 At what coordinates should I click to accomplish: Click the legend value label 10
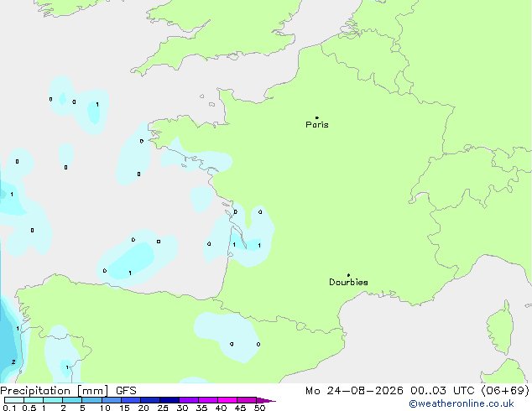click(105, 408)
